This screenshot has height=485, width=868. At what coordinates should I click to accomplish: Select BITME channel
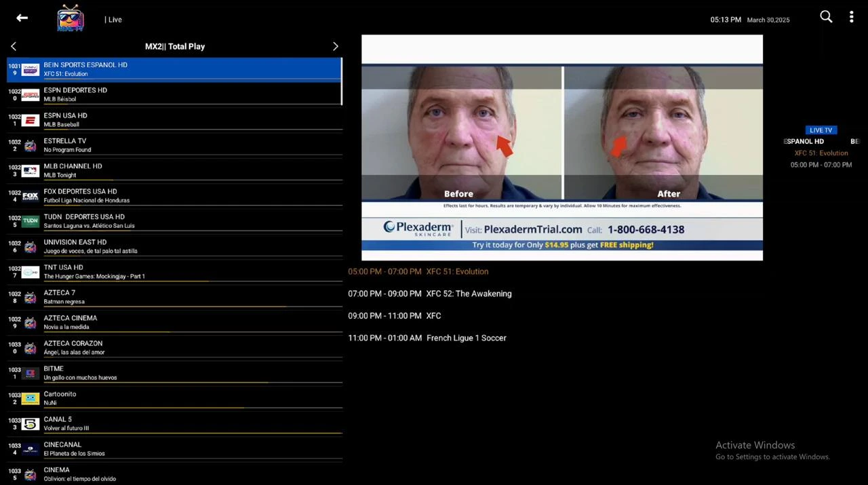[x=174, y=373]
